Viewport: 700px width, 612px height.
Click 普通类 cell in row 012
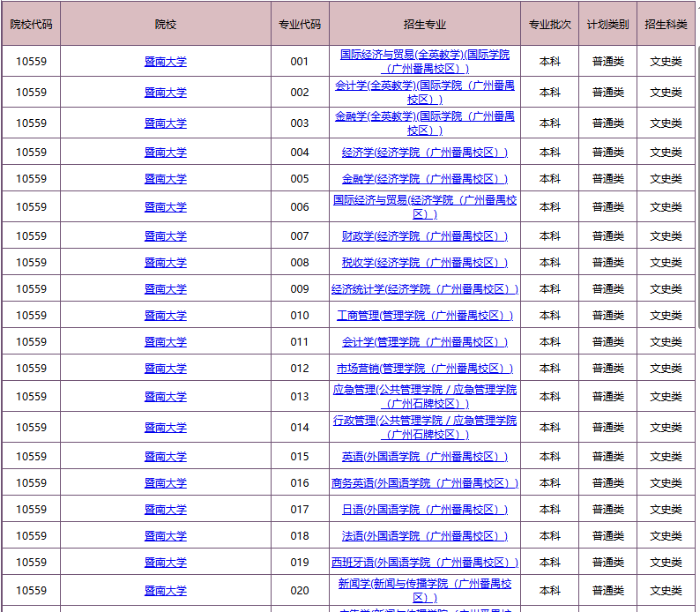[607, 369]
